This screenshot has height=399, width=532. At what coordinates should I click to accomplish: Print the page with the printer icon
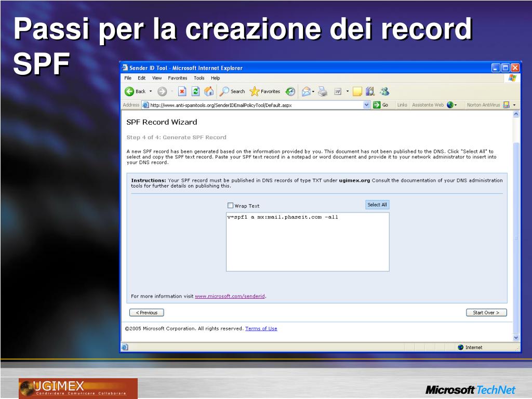pyautogui.click(x=323, y=91)
